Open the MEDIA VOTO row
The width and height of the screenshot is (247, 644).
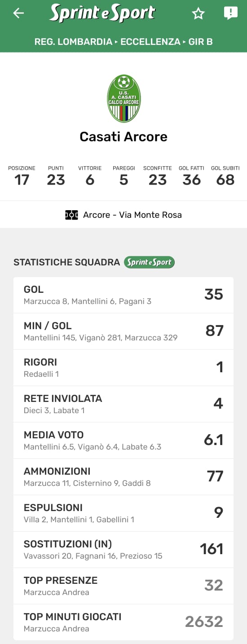(123, 441)
